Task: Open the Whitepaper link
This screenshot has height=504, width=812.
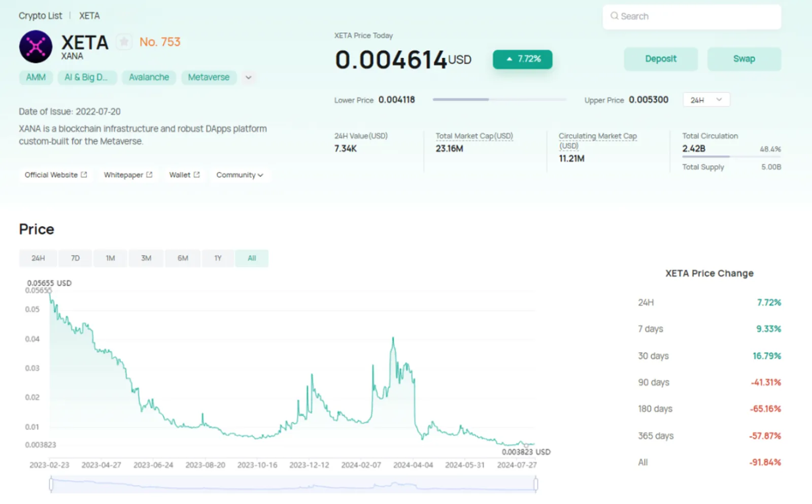Action: tap(128, 175)
